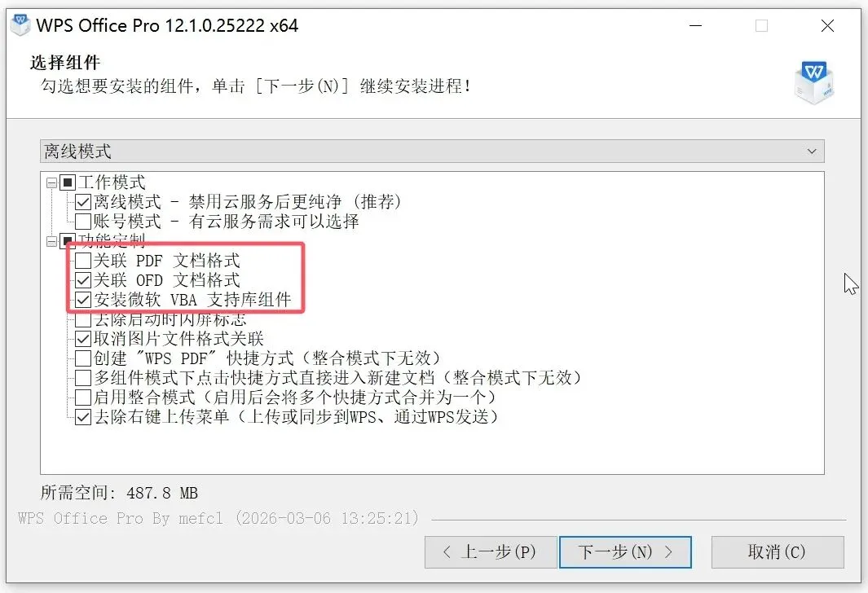The image size is (868, 593).
Task: Minimize the installer window
Action: tap(696, 25)
